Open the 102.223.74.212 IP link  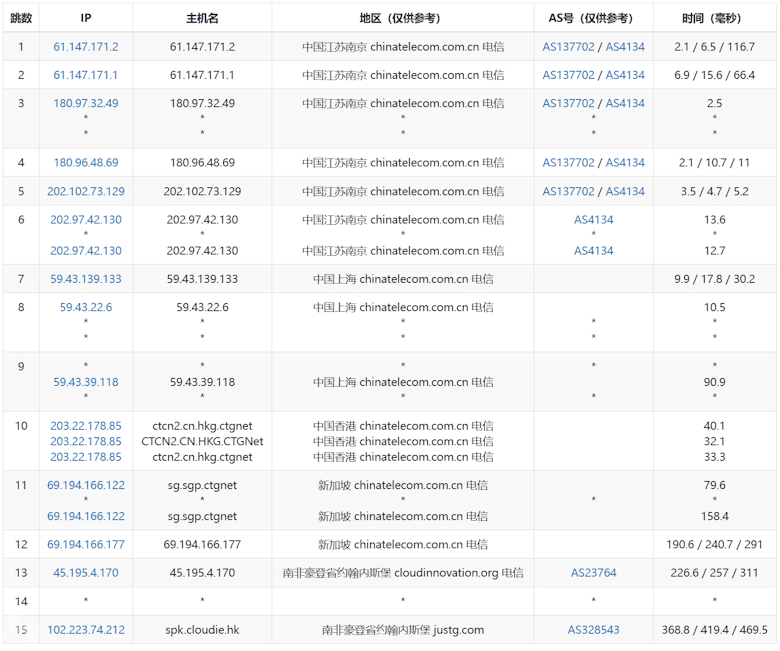point(86,630)
